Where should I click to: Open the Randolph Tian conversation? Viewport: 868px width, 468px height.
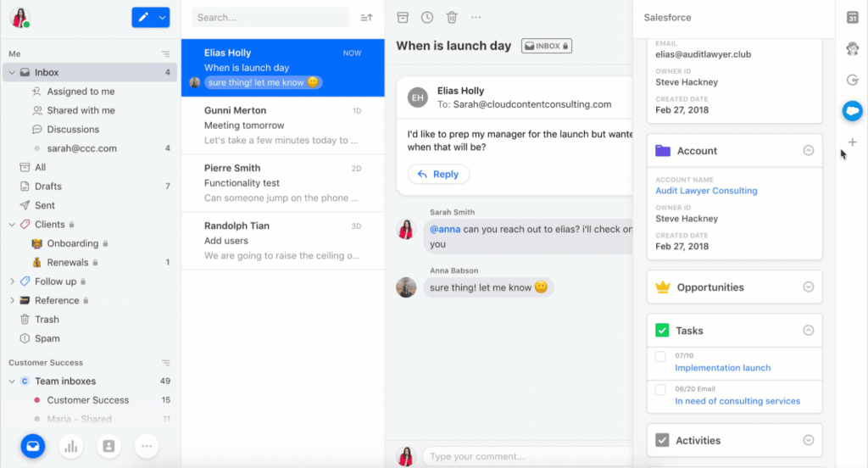click(x=283, y=241)
